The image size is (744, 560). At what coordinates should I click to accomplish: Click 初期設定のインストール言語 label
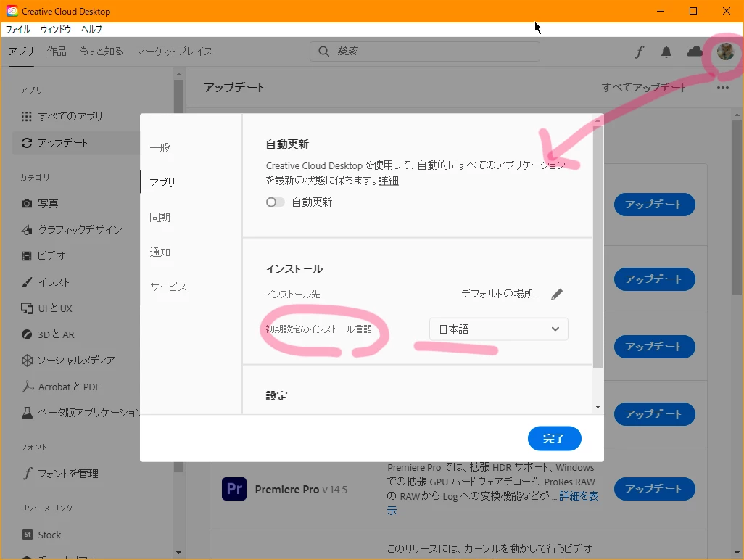point(318,329)
